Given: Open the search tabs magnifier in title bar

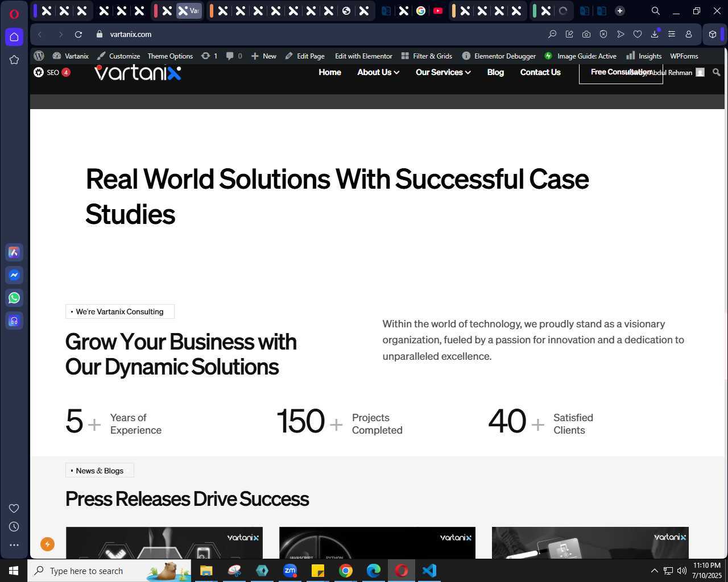Looking at the screenshot, I should point(656,11).
